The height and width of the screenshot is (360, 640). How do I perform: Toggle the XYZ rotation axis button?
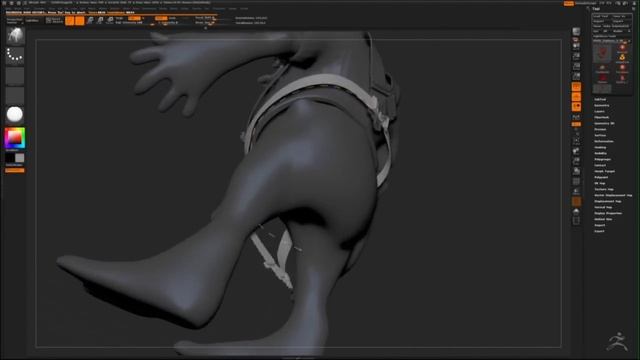(x=576, y=124)
